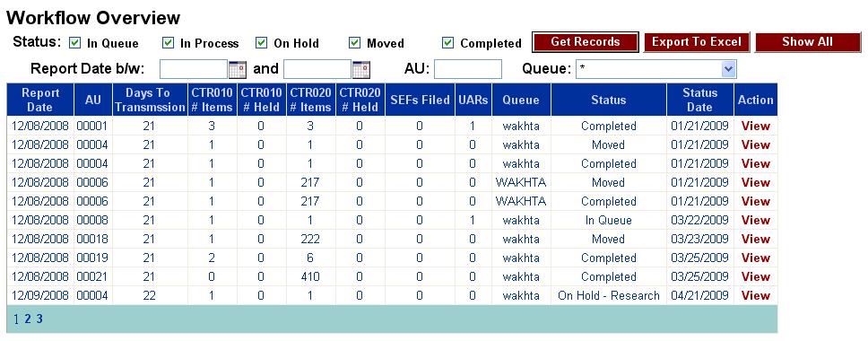Select the status date 03/23/2009

[x=699, y=239]
